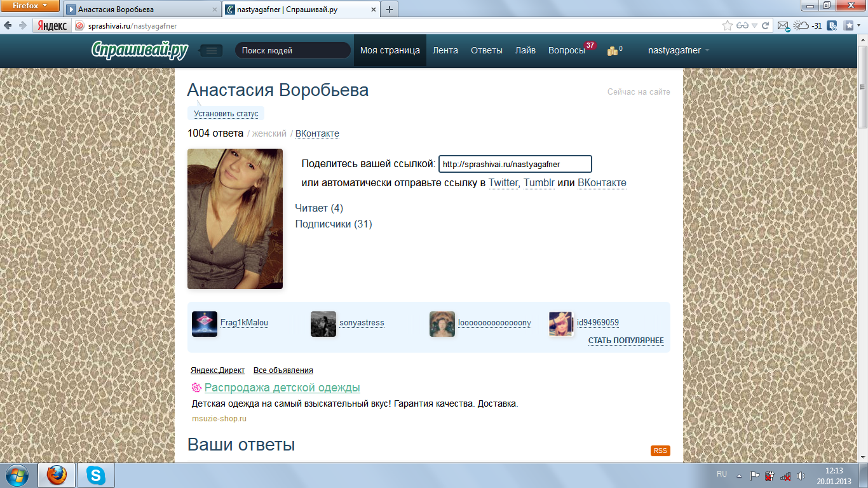Screen dimensions: 868x488
Task: Share the link via Tumblr
Action: (x=539, y=183)
